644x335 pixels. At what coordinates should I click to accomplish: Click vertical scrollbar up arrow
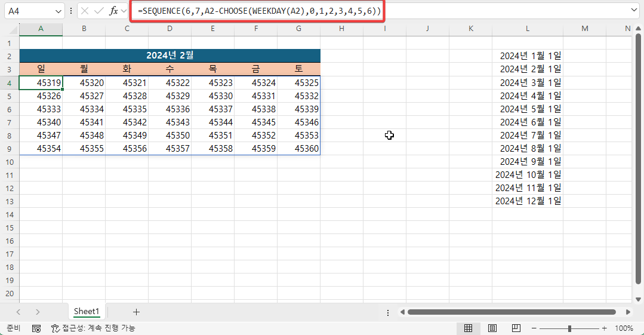tap(638, 28)
